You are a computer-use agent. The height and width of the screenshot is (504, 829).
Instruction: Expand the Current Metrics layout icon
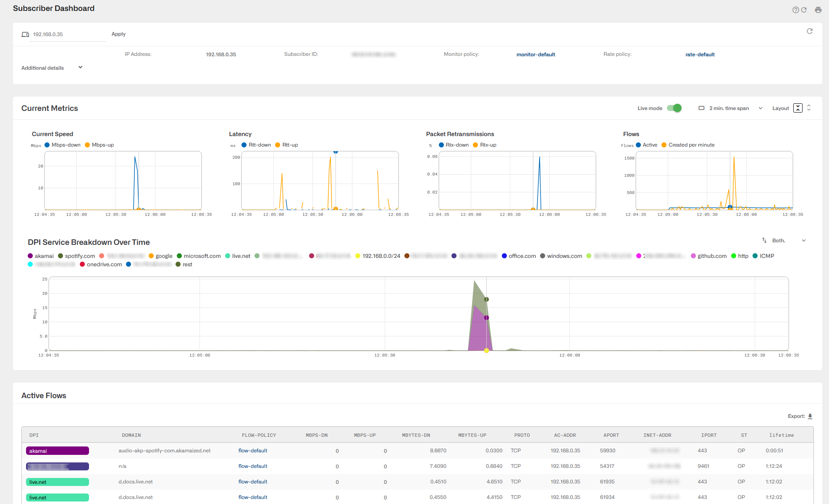798,108
